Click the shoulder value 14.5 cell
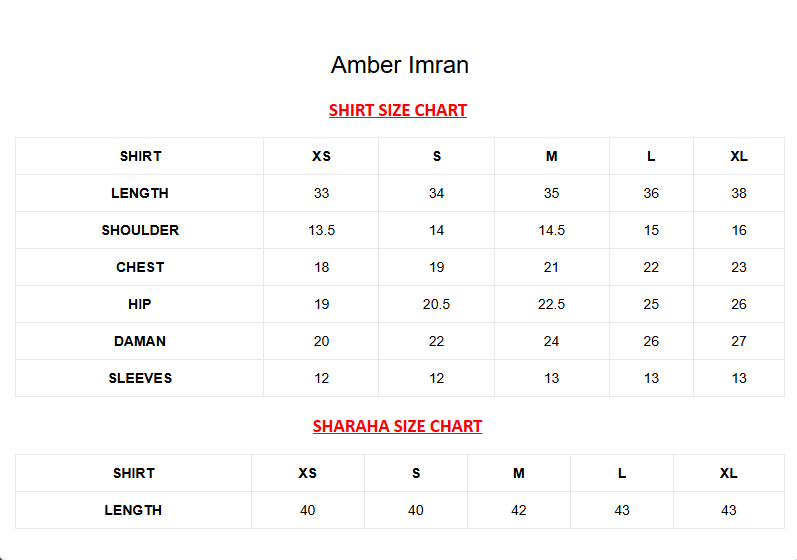Screen dimensions: 797x560 click(551, 230)
